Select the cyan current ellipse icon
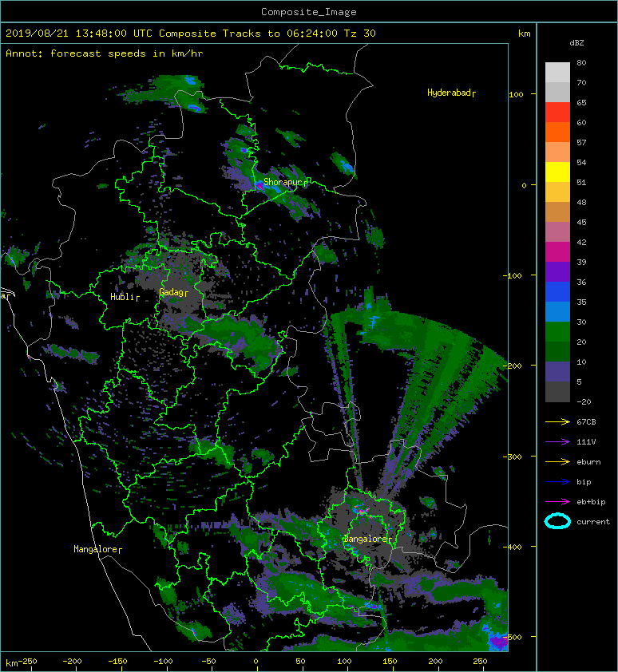Image resolution: width=618 pixels, height=672 pixels. click(557, 521)
